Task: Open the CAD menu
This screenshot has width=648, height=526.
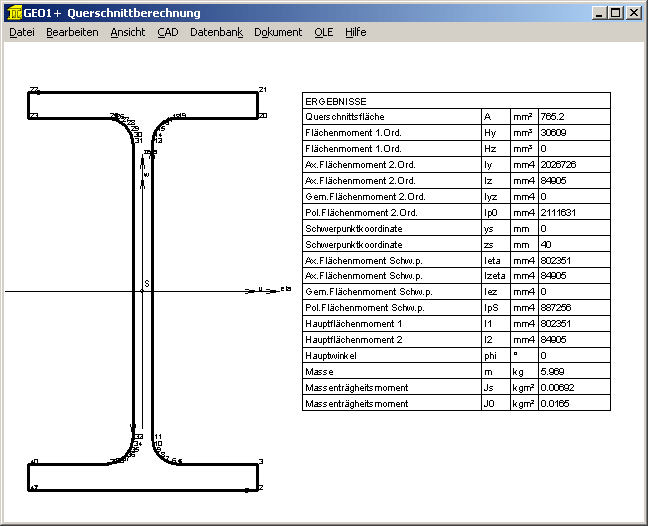Action: 167,32
